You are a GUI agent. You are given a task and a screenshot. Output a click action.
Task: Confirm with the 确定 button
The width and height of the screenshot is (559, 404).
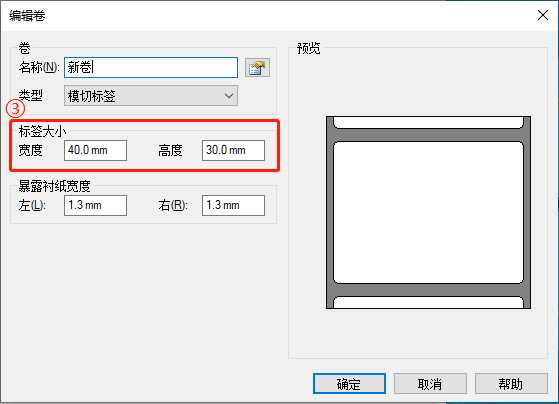pyautogui.click(x=349, y=384)
